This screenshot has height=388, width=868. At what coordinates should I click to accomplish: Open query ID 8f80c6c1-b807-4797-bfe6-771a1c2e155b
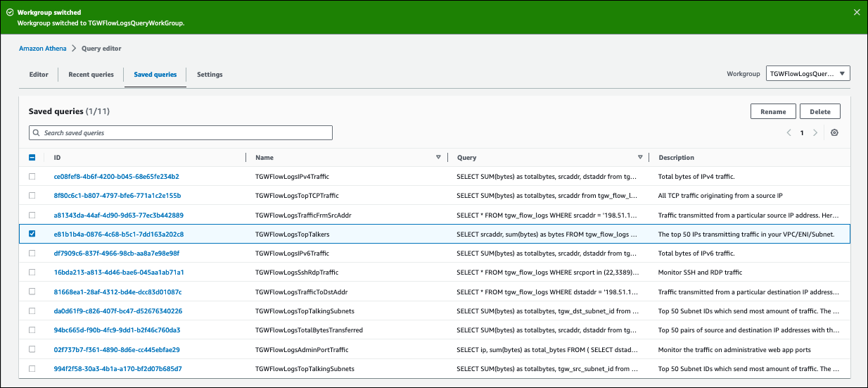117,195
